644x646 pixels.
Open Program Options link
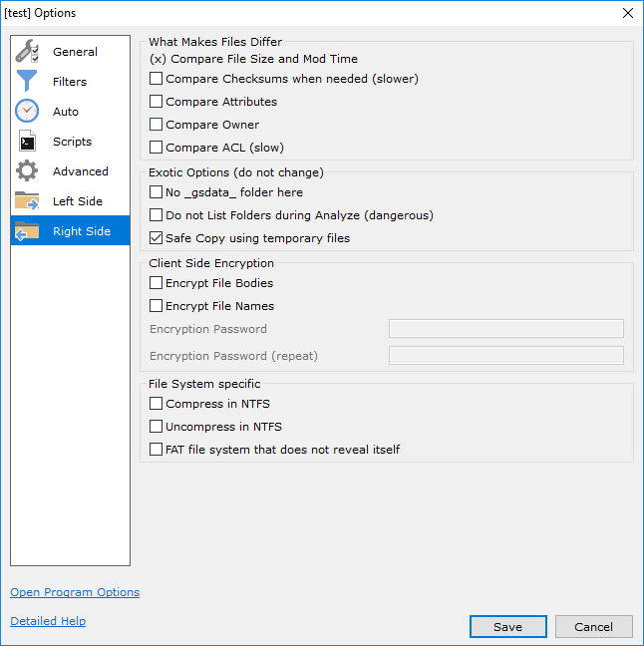(x=75, y=592)
